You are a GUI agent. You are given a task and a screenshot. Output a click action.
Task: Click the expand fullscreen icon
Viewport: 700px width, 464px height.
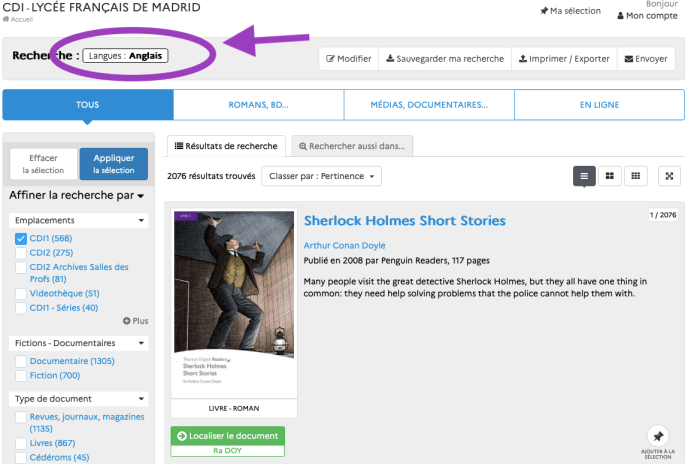pos(670,176)
